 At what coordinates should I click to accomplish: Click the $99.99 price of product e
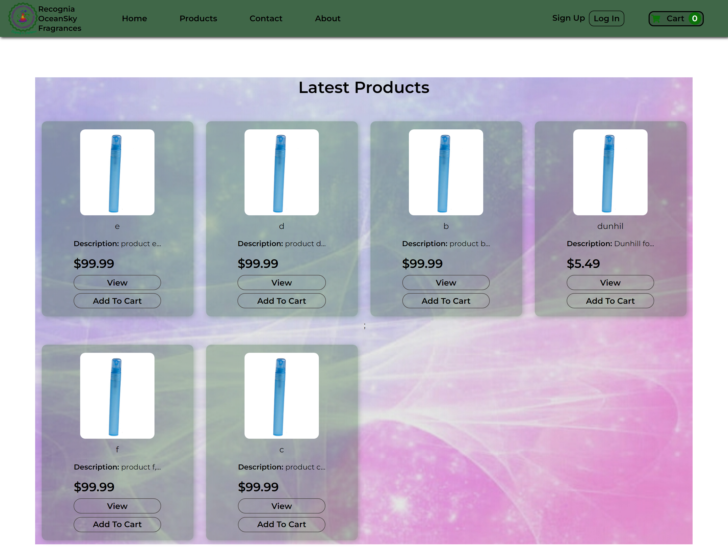point(94,264)
